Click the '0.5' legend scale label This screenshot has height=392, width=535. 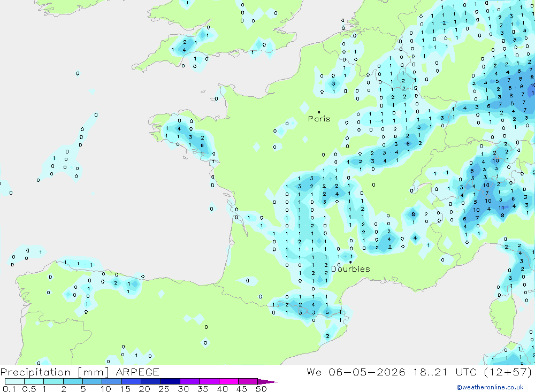[29, 389]
